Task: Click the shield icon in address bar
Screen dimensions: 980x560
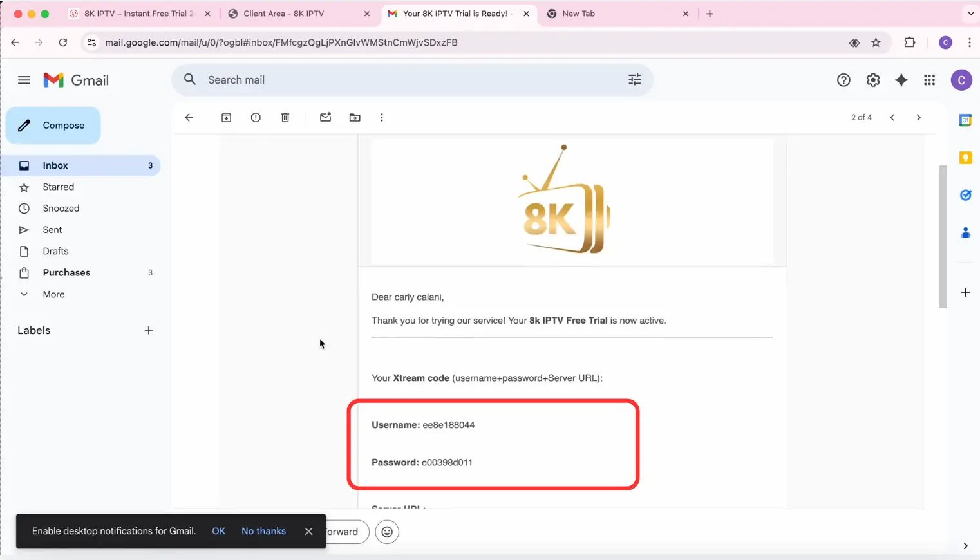Action: pyautogui.click(x=854, y=42)
